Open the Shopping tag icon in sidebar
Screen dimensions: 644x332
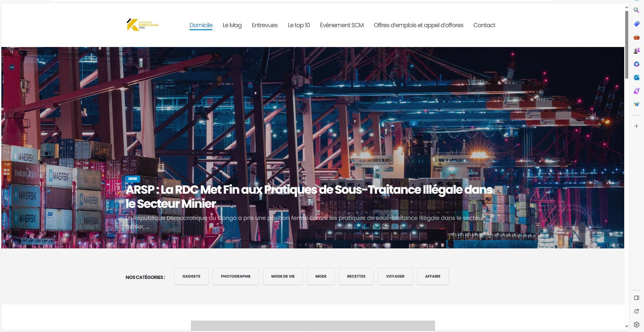tap(636, 24)
